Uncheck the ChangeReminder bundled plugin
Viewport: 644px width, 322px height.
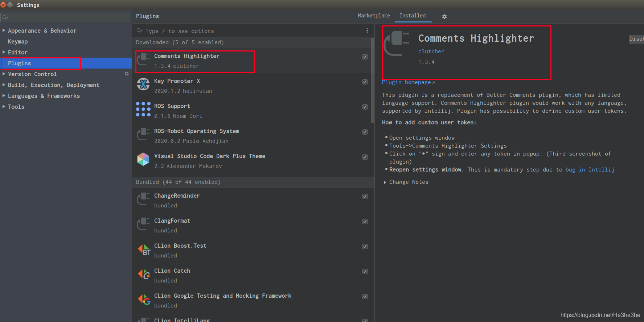[365, 197]
